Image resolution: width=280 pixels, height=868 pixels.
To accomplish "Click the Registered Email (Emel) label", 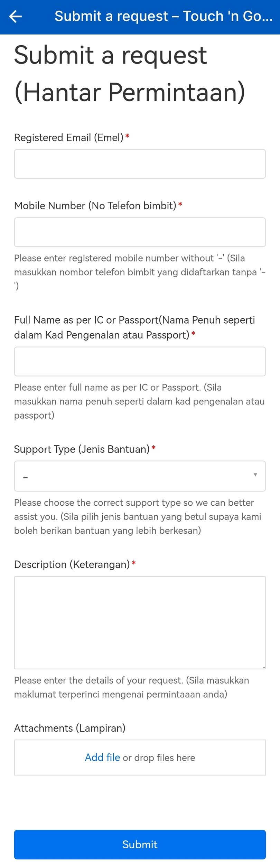I will 69,137.
